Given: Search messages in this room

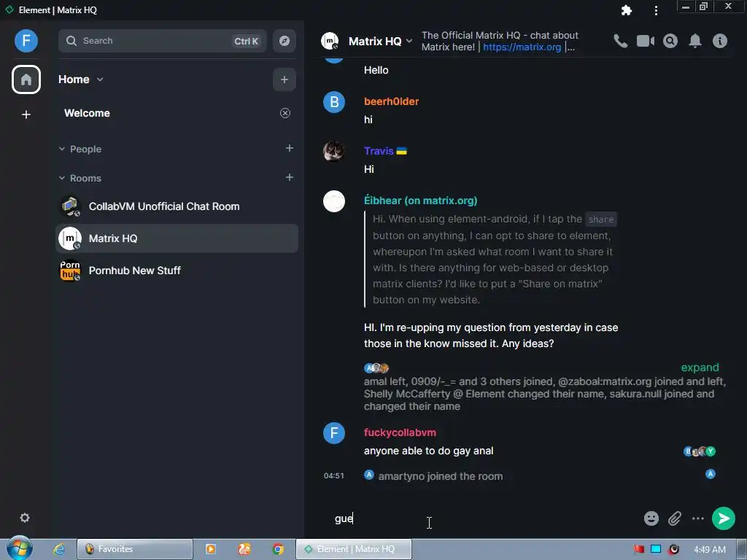Looking at the screenshot, I should point(670,41).
